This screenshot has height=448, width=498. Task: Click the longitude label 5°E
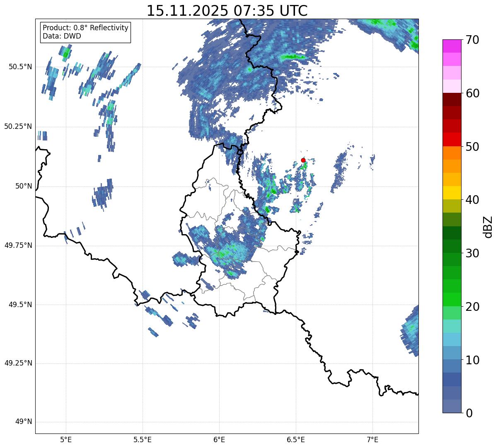tap(66, 440)
